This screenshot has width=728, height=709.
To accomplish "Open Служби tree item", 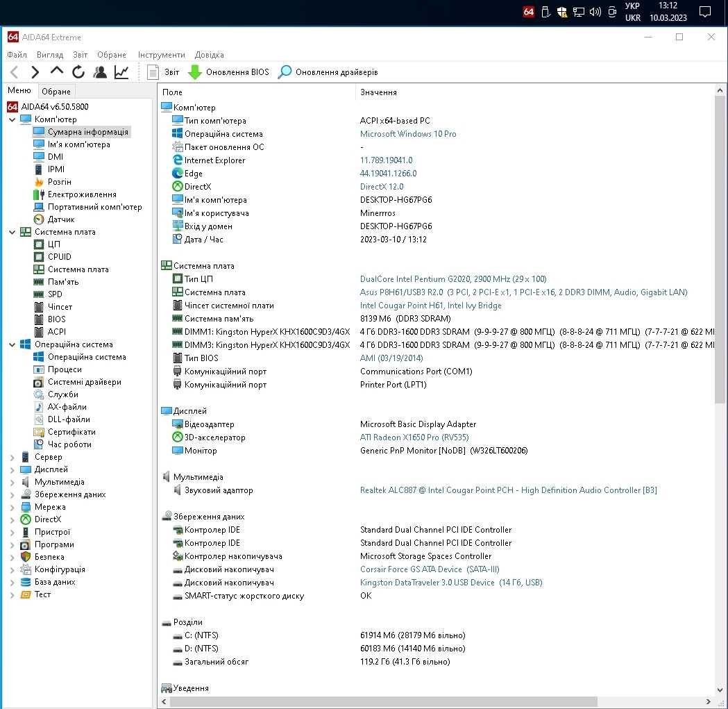I will click(x=62, y=394).
